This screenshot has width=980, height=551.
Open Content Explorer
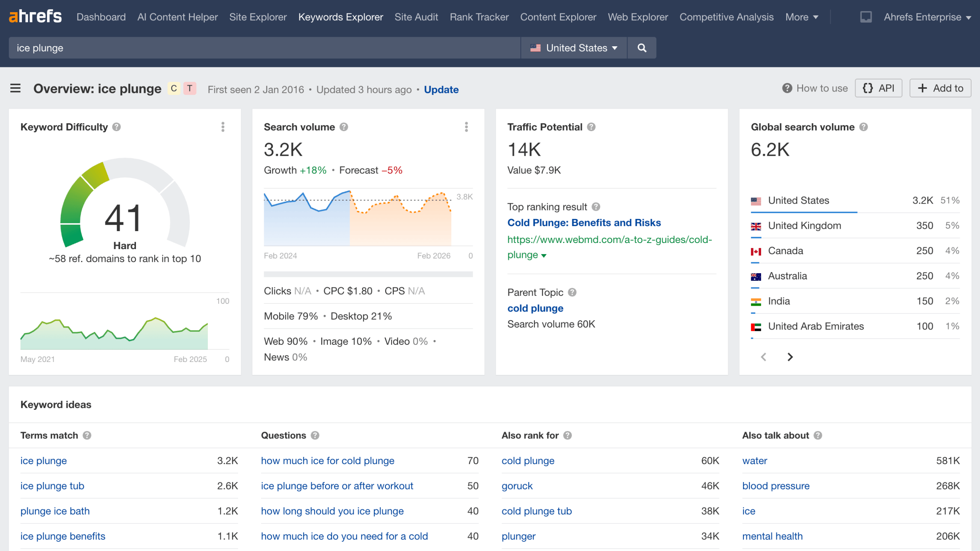(x=558, y=17)
